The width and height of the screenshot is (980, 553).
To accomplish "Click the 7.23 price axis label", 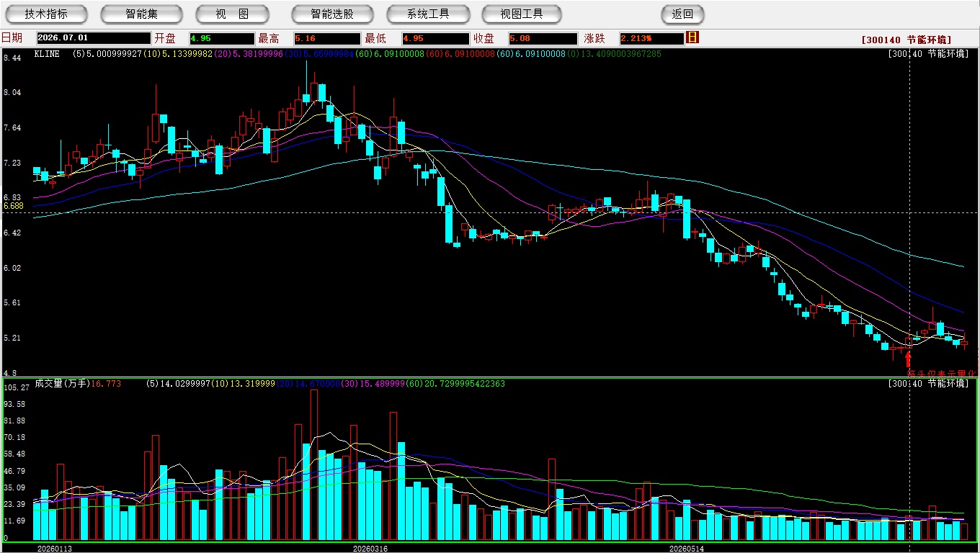I will tap(12, 163).
